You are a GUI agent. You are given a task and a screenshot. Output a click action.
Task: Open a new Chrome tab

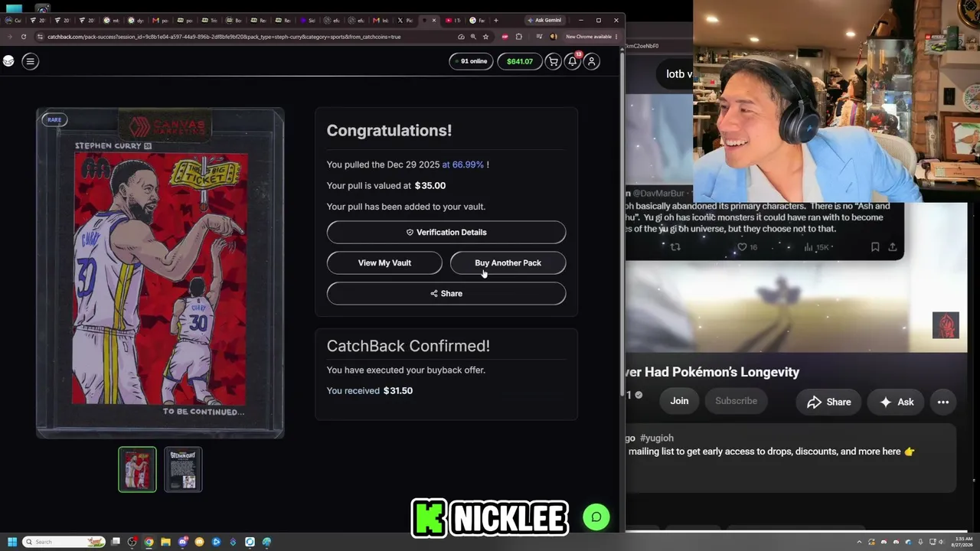(496, 20)
